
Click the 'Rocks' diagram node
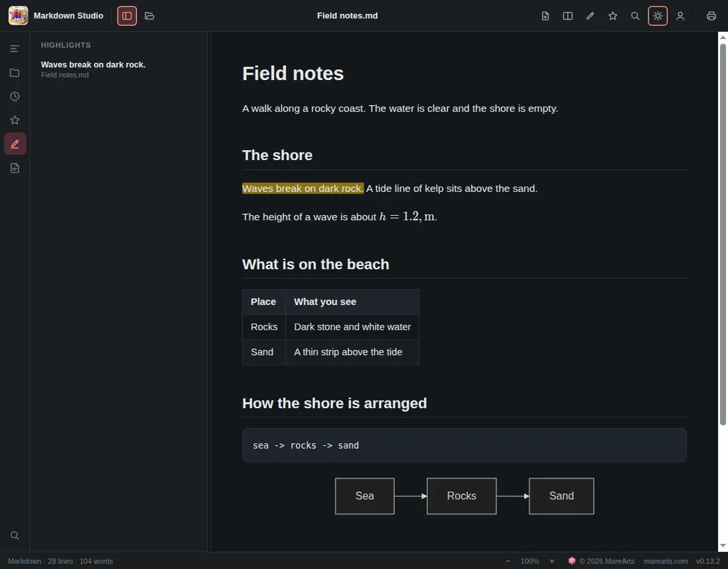(x=461, y=496)
